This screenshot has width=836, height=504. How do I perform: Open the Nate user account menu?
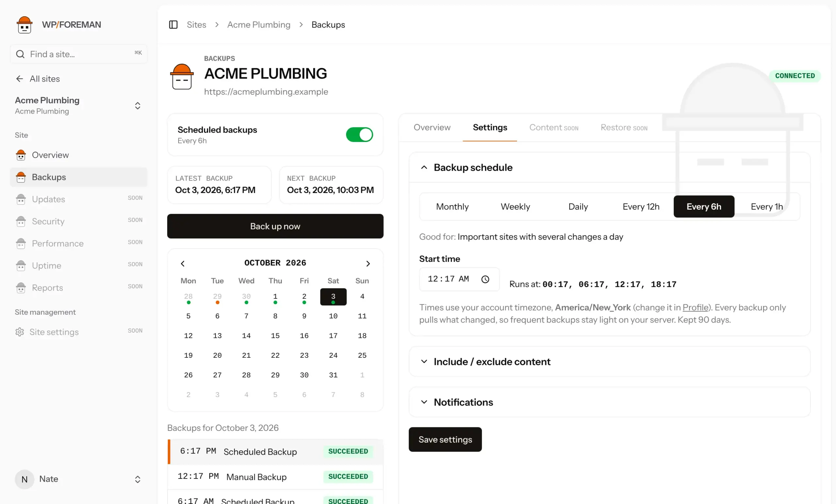pos(79,479)
